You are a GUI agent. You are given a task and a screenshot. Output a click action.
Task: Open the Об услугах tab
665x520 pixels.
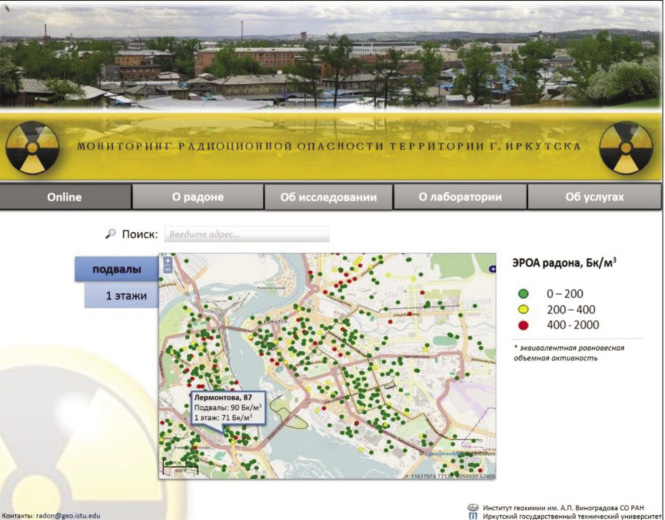[594, 197]
